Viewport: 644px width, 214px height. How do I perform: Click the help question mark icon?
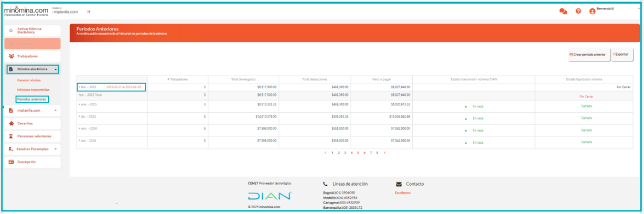coord(578,11)
